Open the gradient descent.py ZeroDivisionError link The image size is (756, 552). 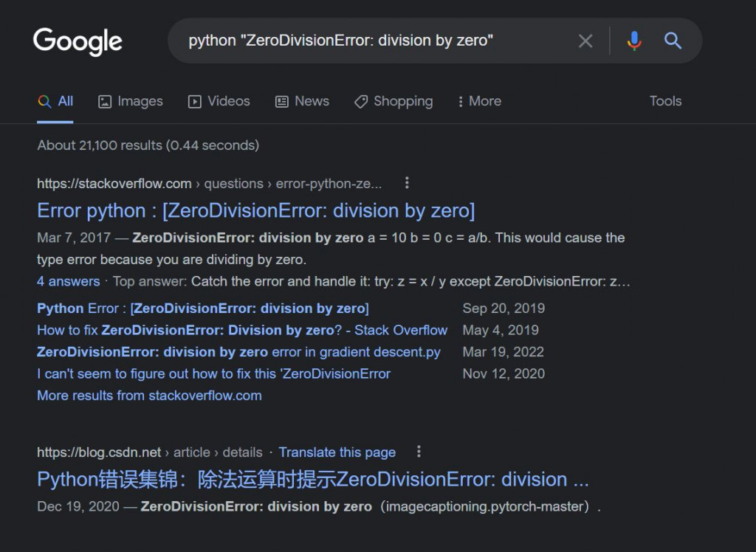point(238,352)
